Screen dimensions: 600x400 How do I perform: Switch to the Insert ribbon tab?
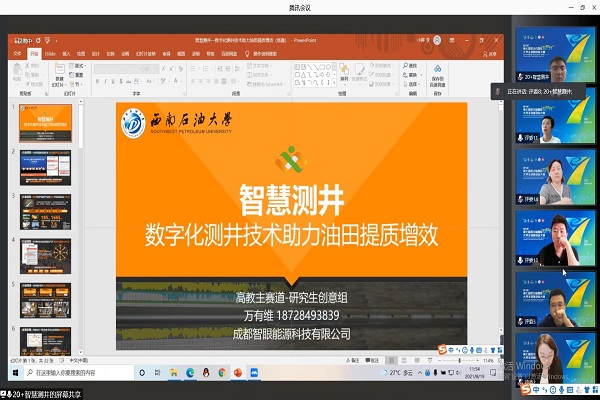click(x=66, y=52)
